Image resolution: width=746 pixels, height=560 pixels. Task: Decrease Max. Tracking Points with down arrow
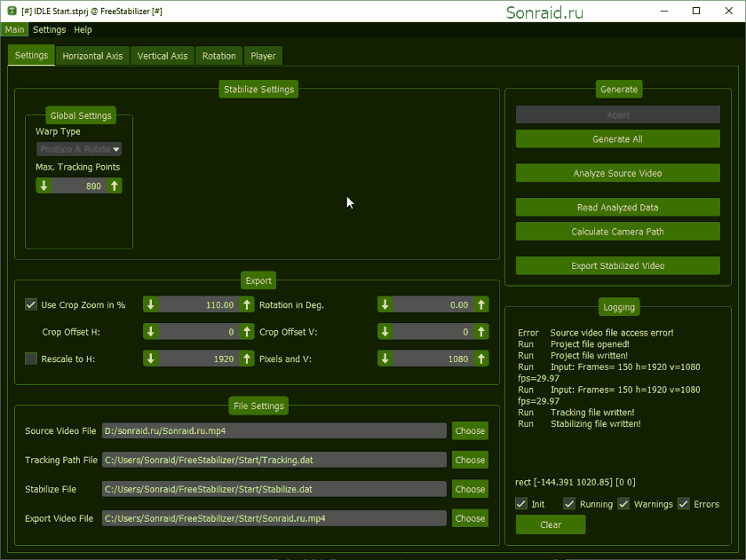[44, 185]
